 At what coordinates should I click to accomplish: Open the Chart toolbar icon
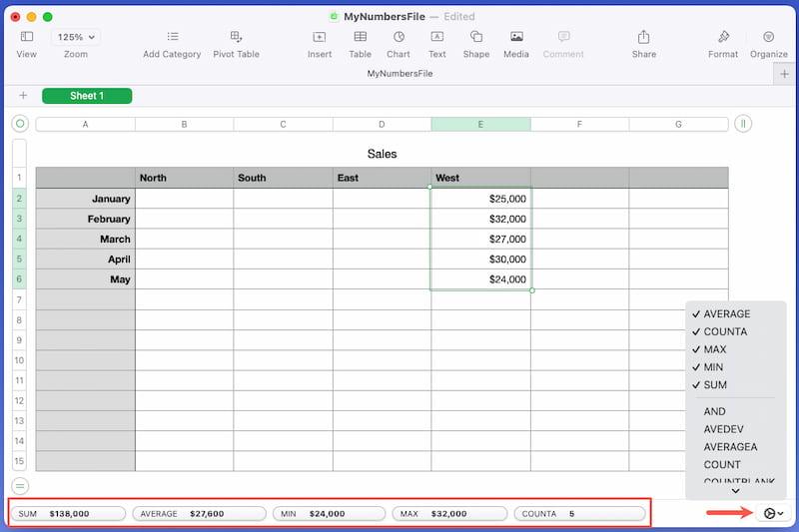[399, 37]
